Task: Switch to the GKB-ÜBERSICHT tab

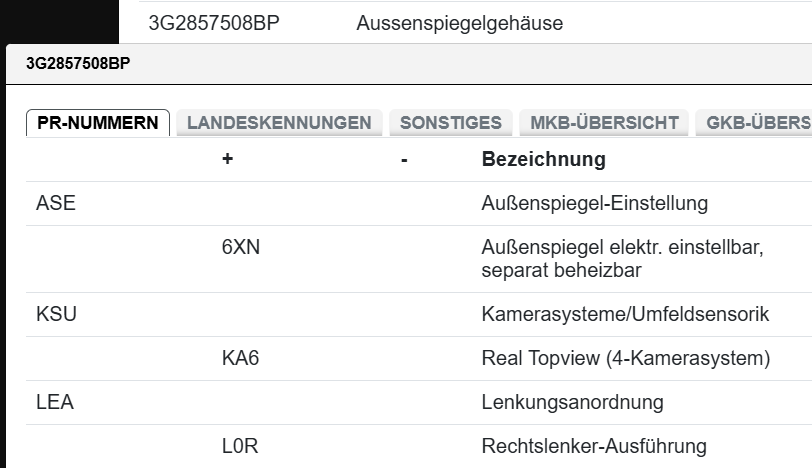Action: coord(757,123)
